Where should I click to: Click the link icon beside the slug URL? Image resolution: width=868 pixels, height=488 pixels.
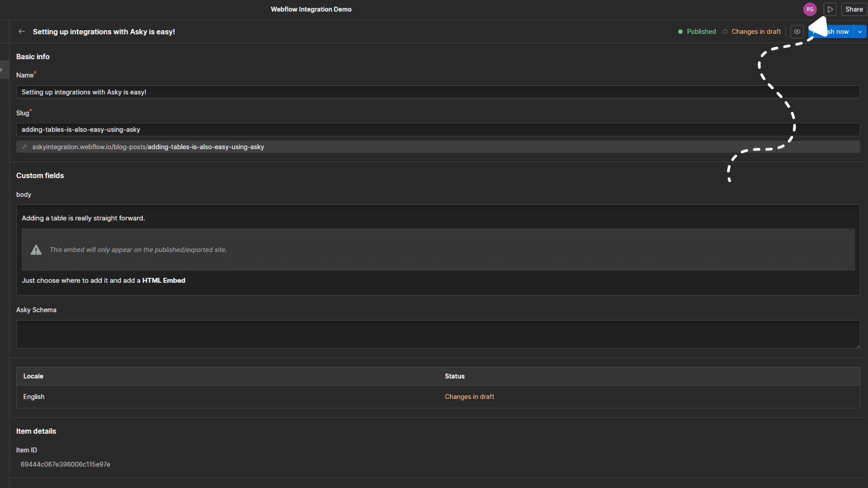coord(24,147)
